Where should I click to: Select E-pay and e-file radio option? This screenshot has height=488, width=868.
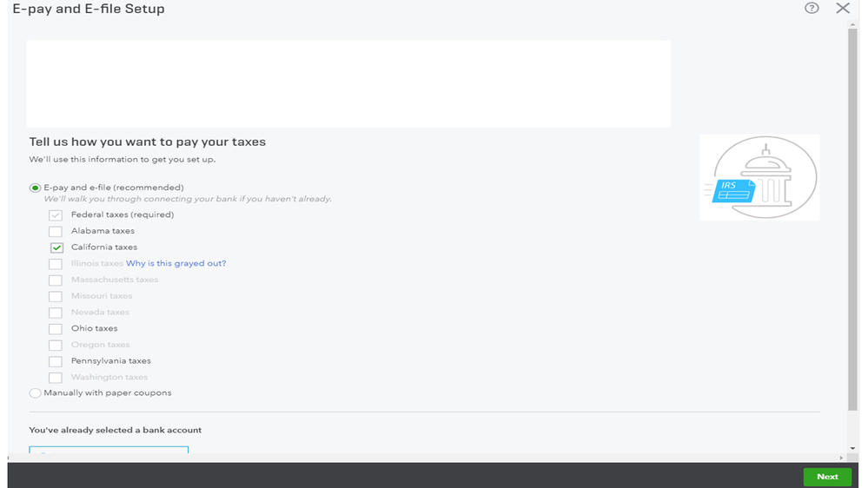[x=36, y=188]
